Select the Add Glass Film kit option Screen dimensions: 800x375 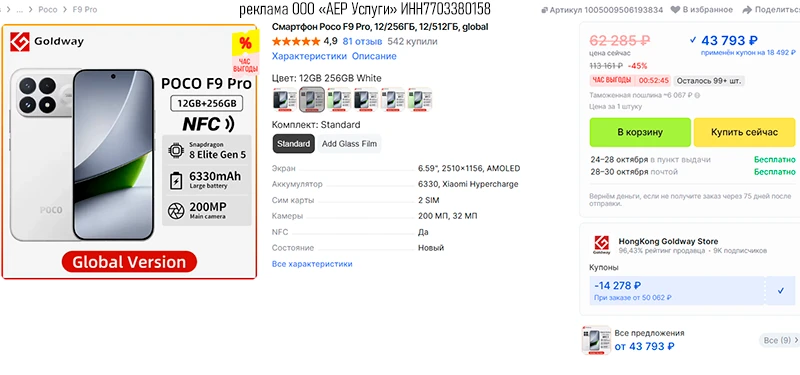point(349,144)
